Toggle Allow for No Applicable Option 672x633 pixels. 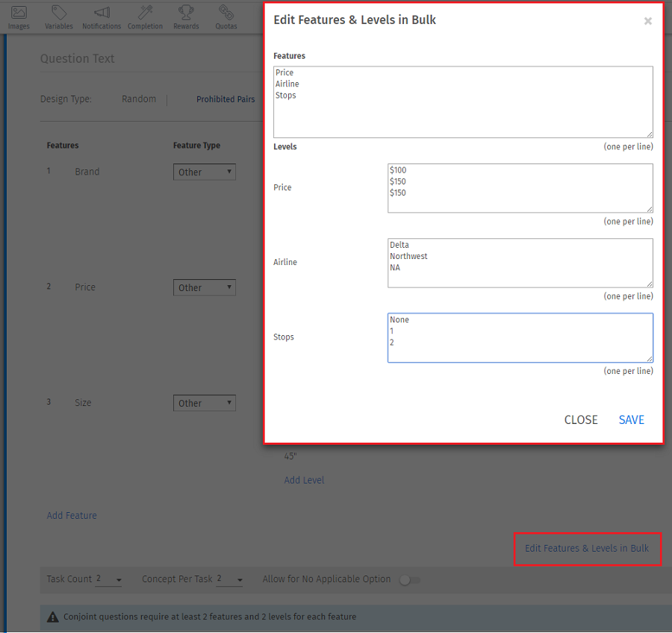409,579
